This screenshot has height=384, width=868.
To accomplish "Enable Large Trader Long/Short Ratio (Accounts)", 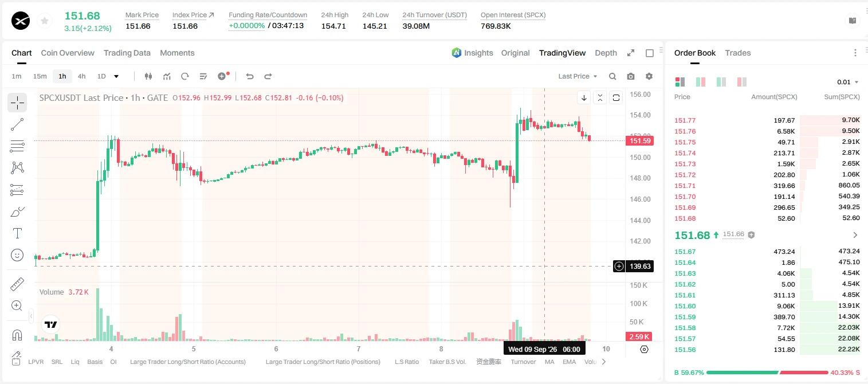I will [188, 362].
